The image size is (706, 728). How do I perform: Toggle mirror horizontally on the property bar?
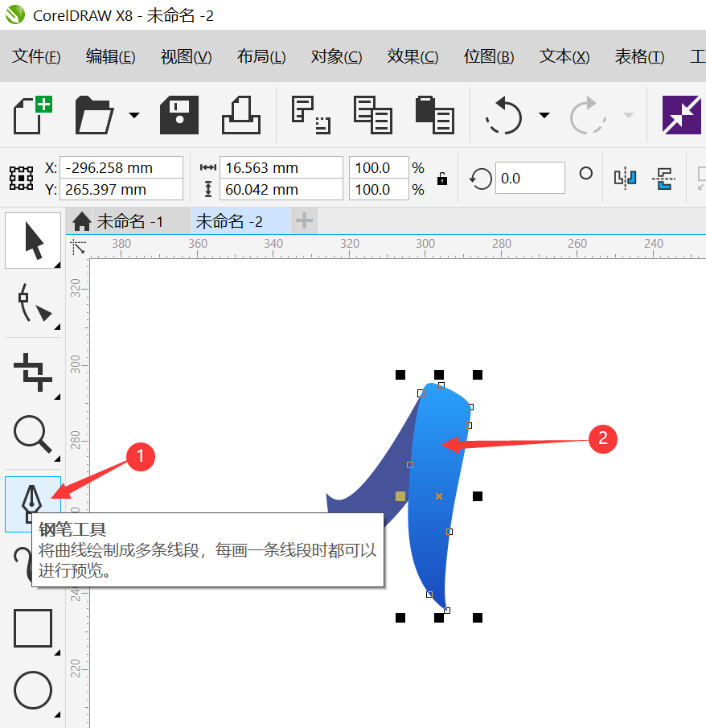625,179
